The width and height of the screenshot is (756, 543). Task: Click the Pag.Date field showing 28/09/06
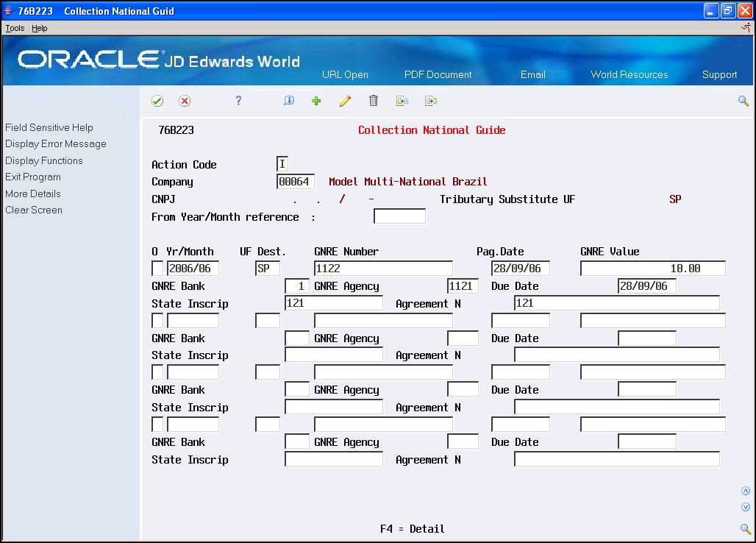coord(521,269)
